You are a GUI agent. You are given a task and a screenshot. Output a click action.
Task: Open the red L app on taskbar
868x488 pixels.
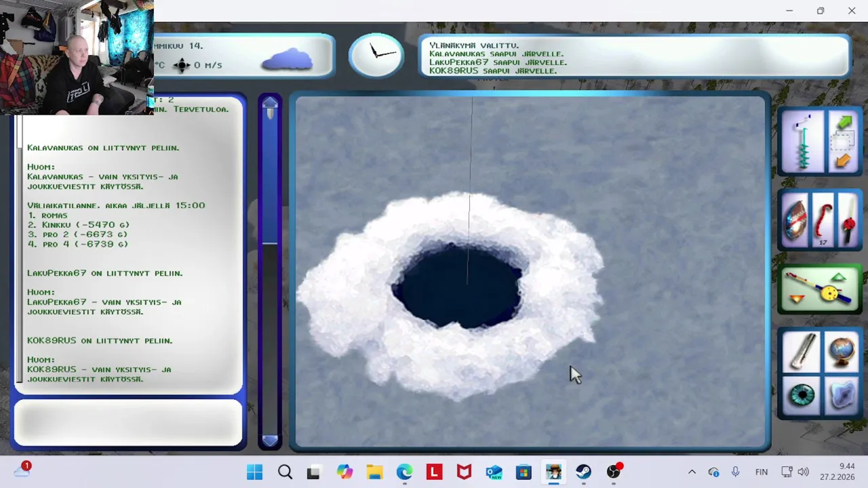pos(434,472)
